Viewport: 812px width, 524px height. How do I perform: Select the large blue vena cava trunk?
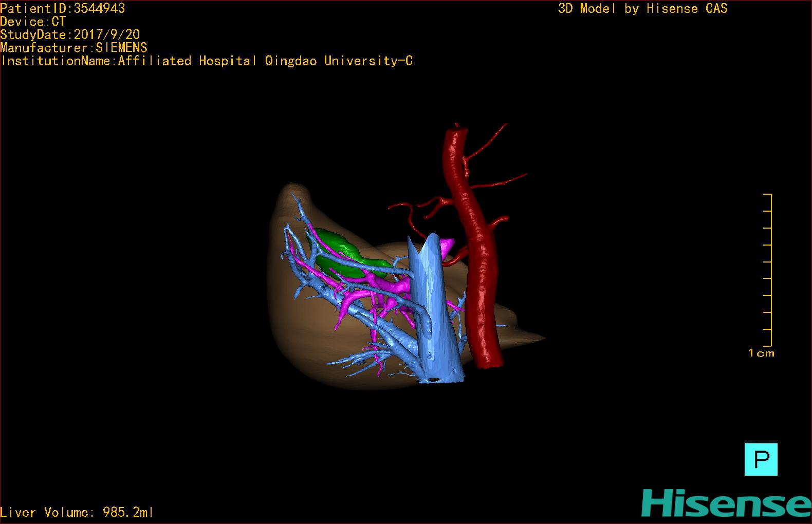(x=434, y=313)
